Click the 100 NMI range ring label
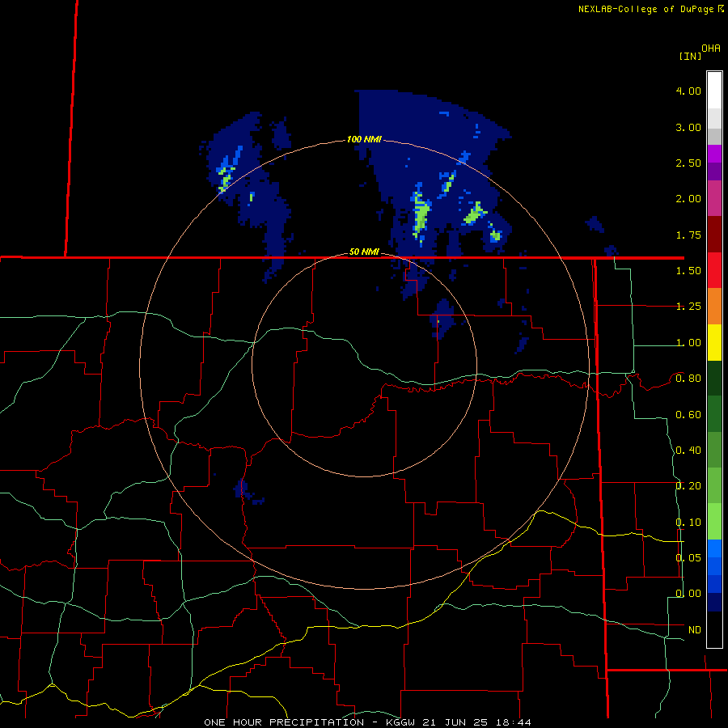The height and width of the screenshot is (728, 728). tap(364, 139)
